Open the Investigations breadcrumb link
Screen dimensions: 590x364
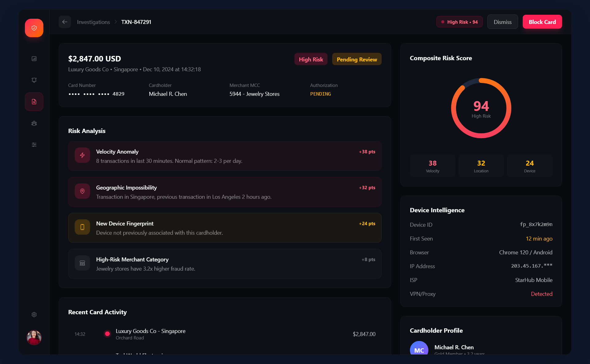coord(93,22)
